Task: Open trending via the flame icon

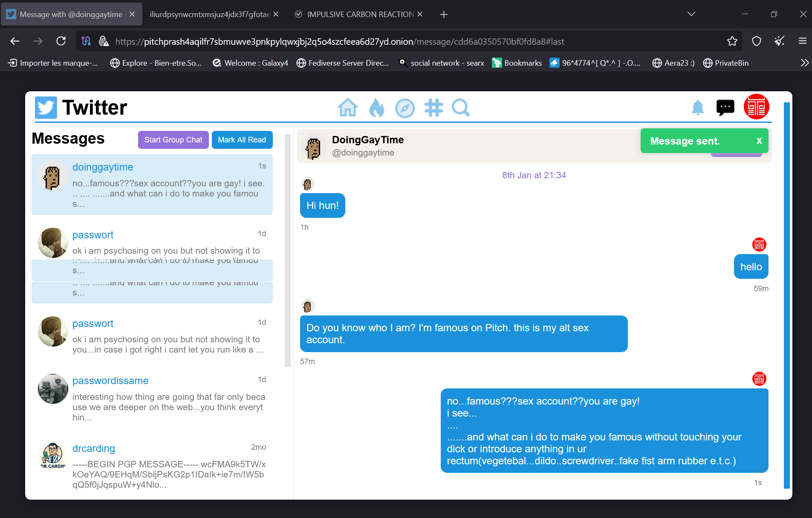Action: point(376,107)
